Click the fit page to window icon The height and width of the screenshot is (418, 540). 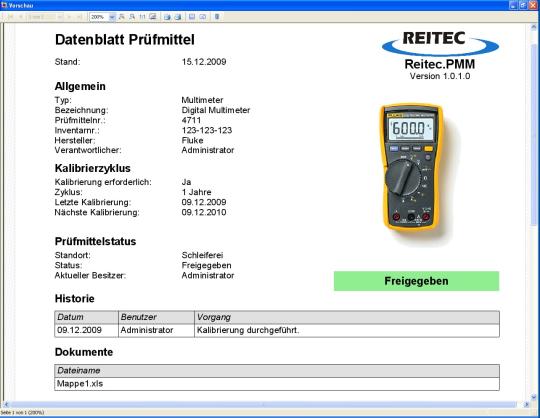click(x=153, y=17)
